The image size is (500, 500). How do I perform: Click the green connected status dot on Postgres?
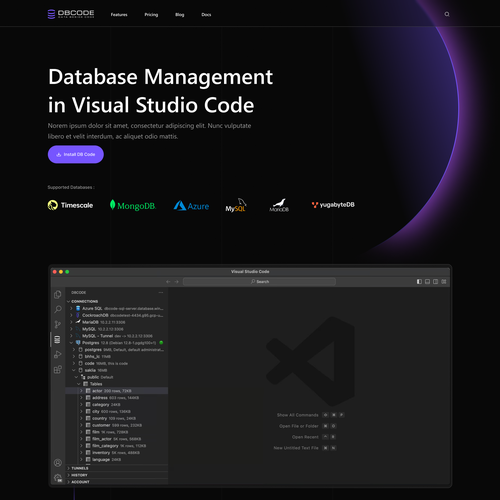click(x=161, y=343)
